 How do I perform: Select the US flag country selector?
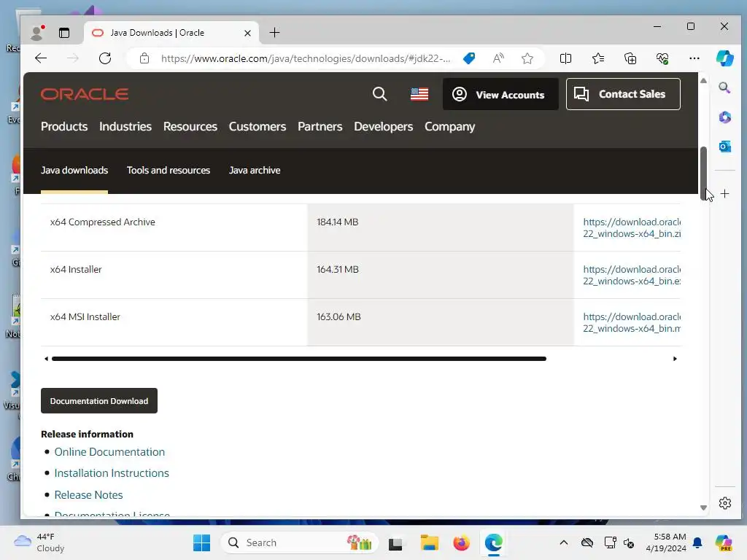tap(419, 94)
